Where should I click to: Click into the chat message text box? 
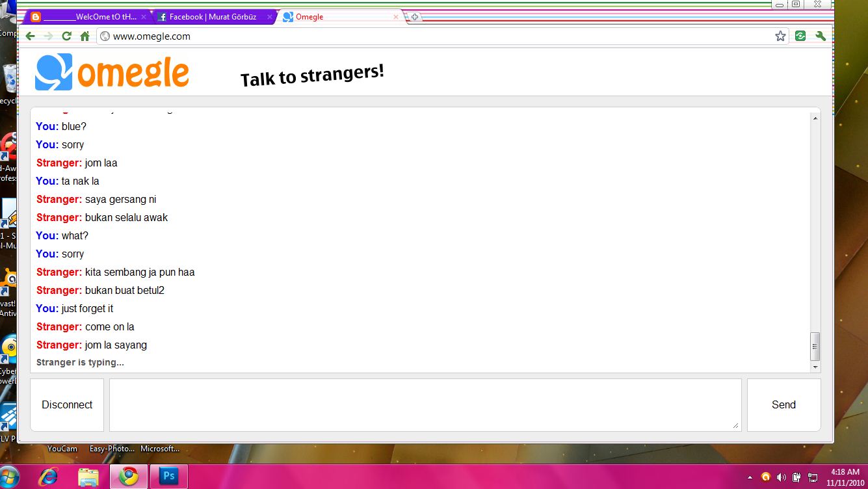click(425, 404)
